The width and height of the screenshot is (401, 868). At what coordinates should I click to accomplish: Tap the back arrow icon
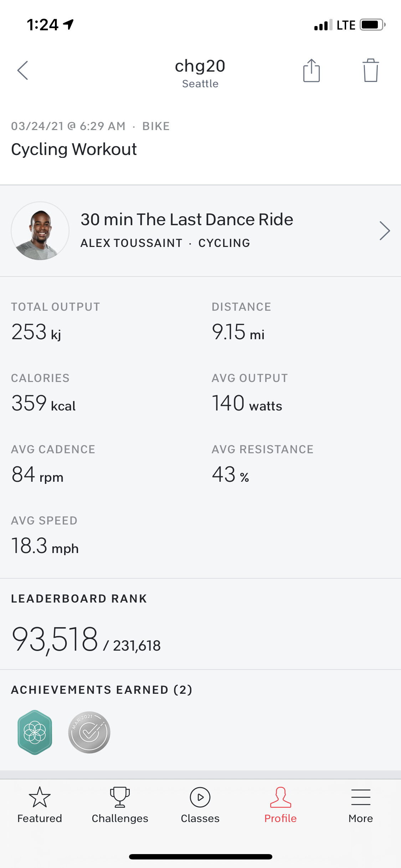pos(23,71)
